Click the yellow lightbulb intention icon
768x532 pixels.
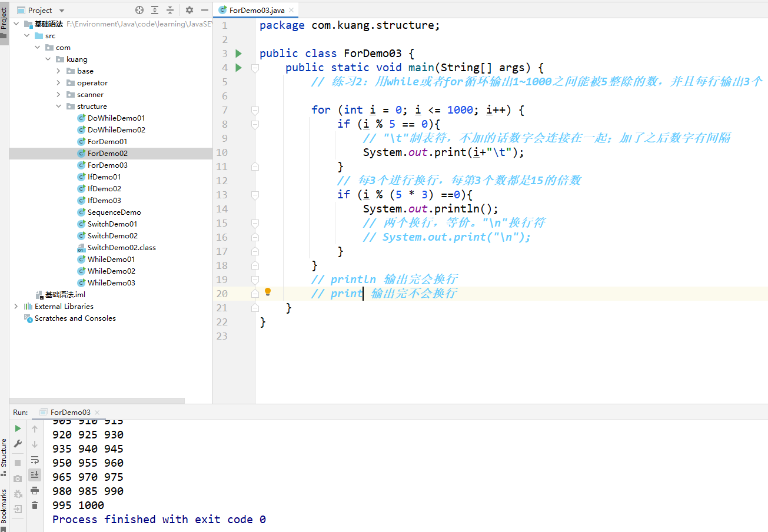point(268,292)
